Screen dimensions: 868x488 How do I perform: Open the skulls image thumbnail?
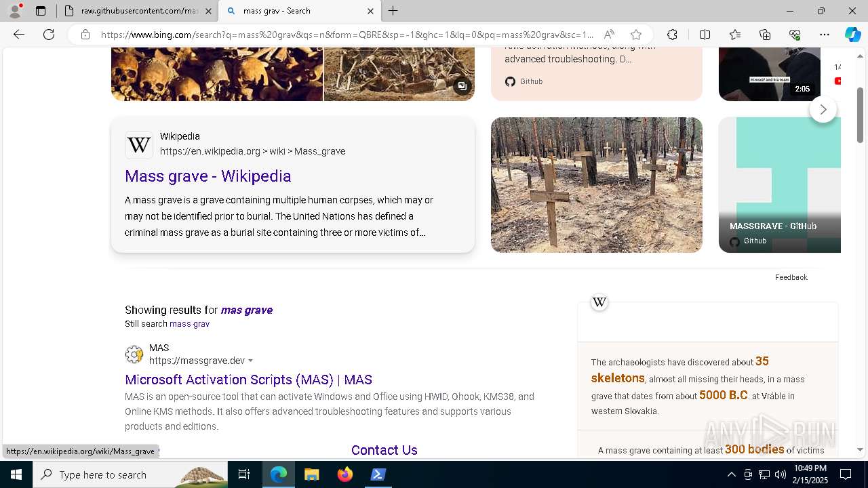pos(217,74)
